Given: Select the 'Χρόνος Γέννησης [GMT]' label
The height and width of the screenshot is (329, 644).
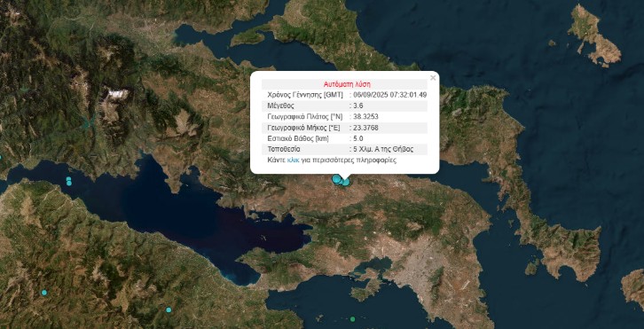Looking at the screenshot, I should [x=305, y=95].
